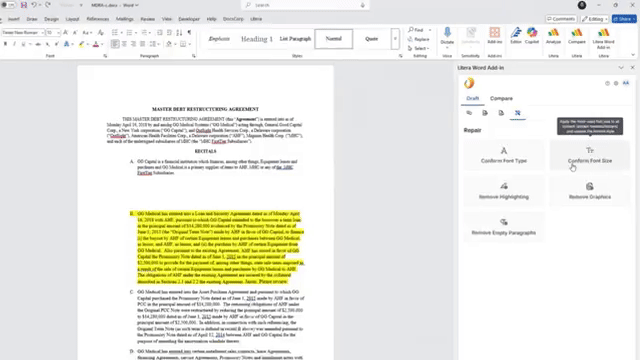This screenshot has width=640, height=360.
Task: Save the document with the Save icon
Action: (24, 5)
